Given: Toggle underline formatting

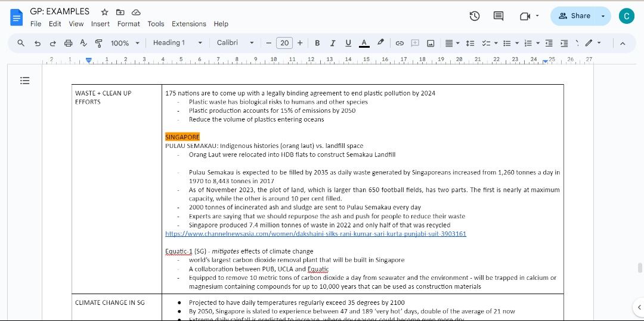Looking at the screenshot, I should (x=348, y=43).
